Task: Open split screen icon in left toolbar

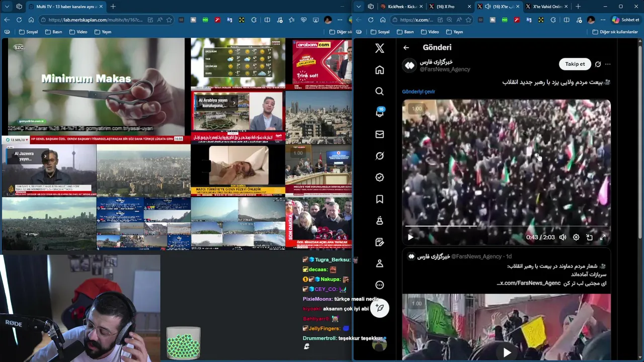Action: pos(267,20)
